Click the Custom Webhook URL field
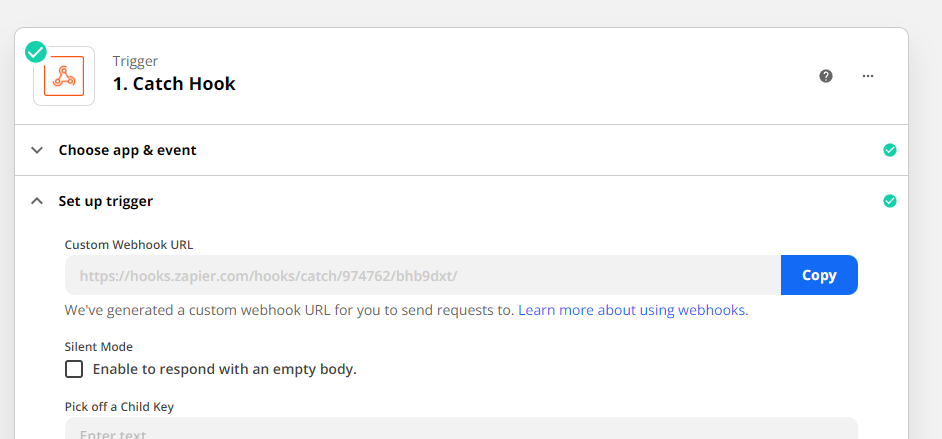The height and width of the screenshot is (439, 942). click(x=423, y=275)
